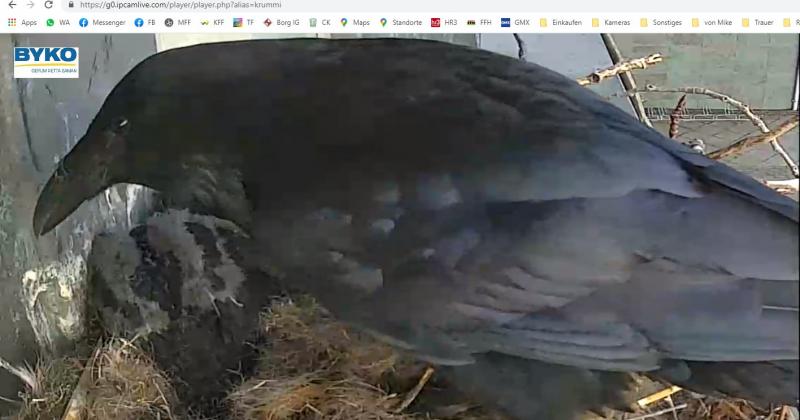Open the Maps bookmark
The width and height of the screenshot is (800, 420).
point(355,22)
